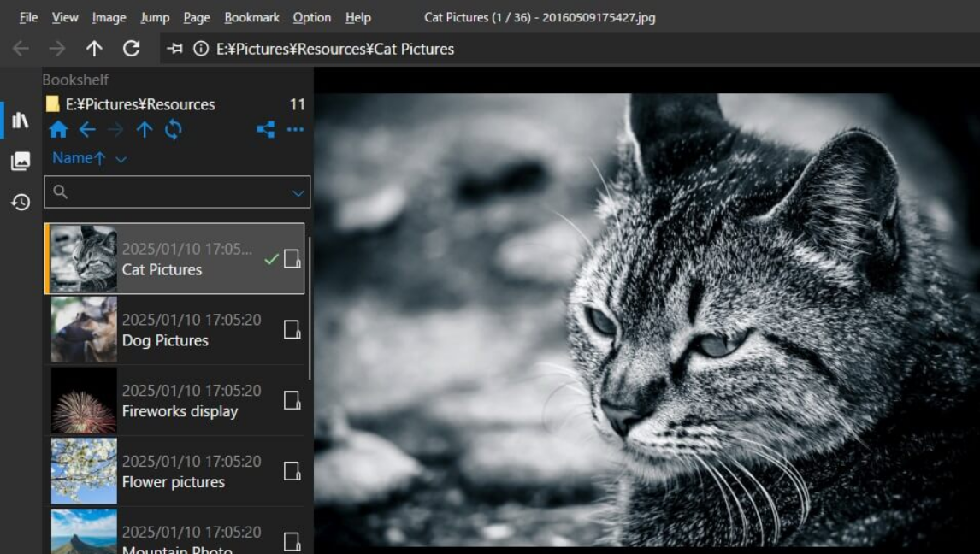Open the Image menu

click(x=108, y=17)
